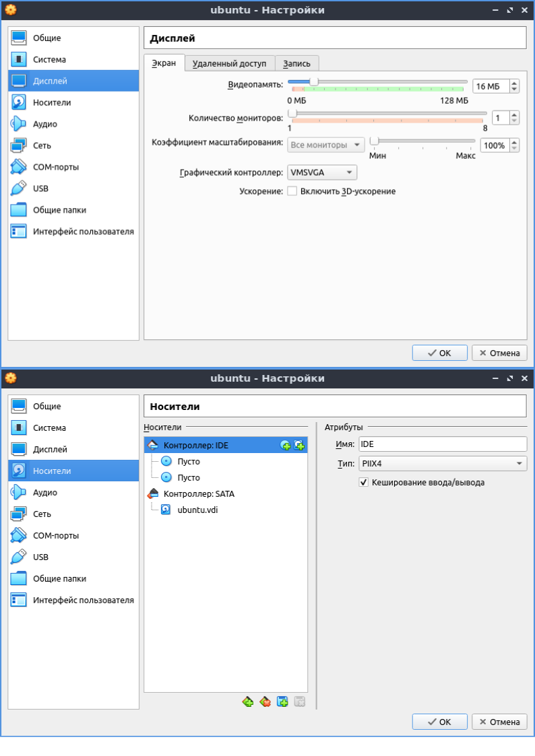535x756 pixels.
Task: Open COM-порты in the bottom Носители window
Action: 73,535
